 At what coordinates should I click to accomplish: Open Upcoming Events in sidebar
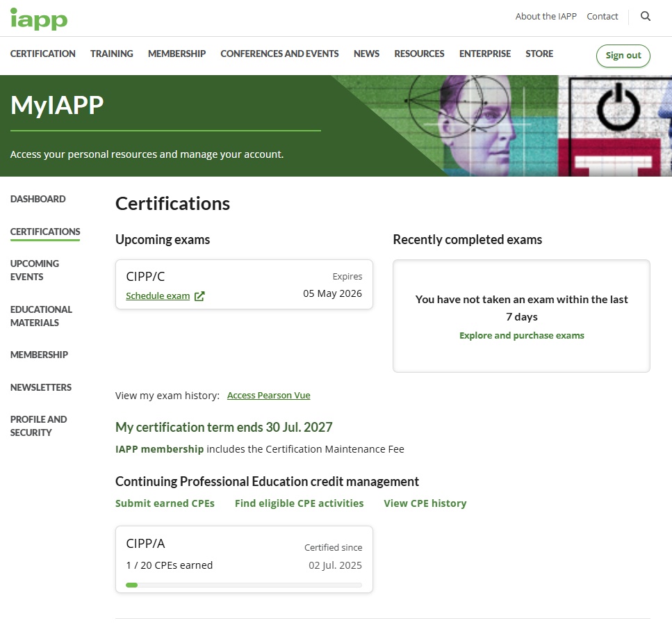click(35, 270)
